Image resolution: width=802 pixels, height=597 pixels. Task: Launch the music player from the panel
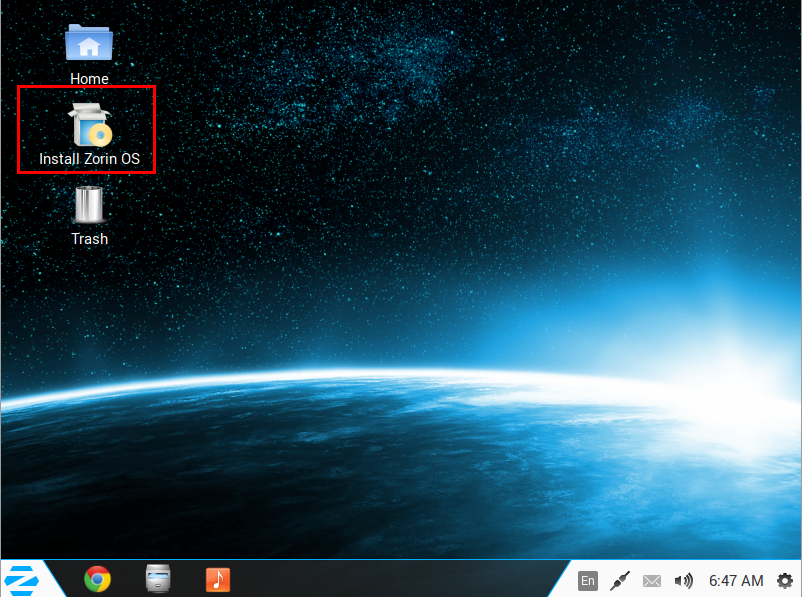[x=218, y=580]
